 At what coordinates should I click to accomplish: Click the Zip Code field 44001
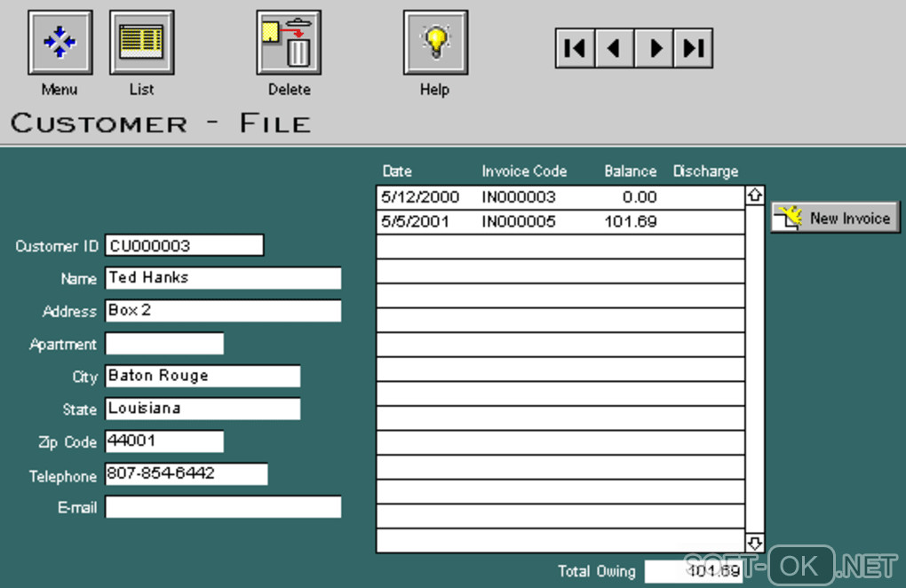(164, 441)
